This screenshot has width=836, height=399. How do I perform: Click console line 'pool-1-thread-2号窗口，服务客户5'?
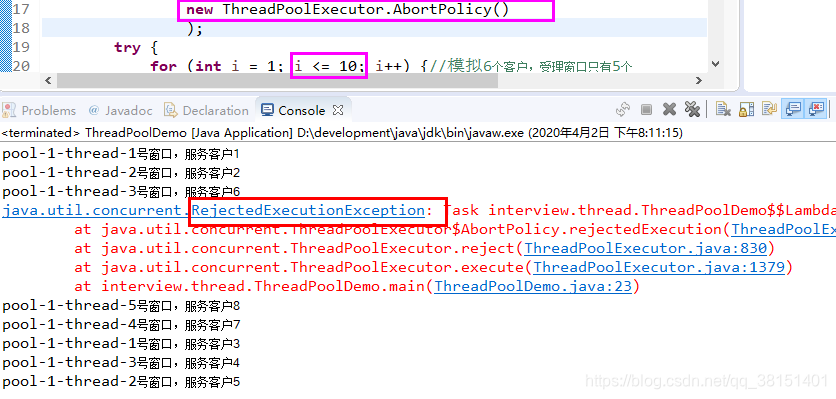pos(121,381)
